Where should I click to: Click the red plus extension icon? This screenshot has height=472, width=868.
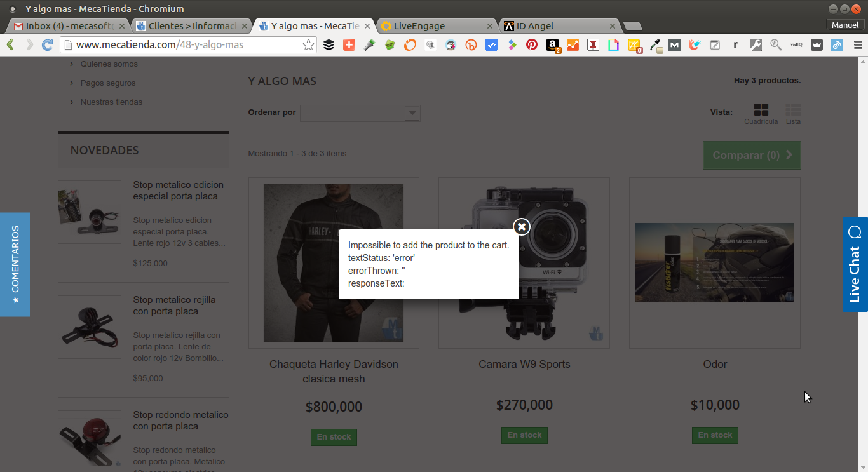349,45
